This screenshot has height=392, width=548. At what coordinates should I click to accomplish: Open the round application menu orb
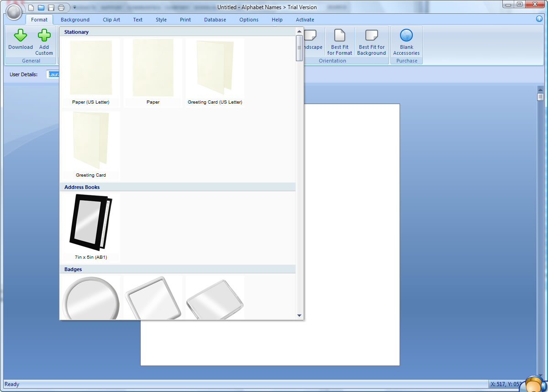pos(14,12)
